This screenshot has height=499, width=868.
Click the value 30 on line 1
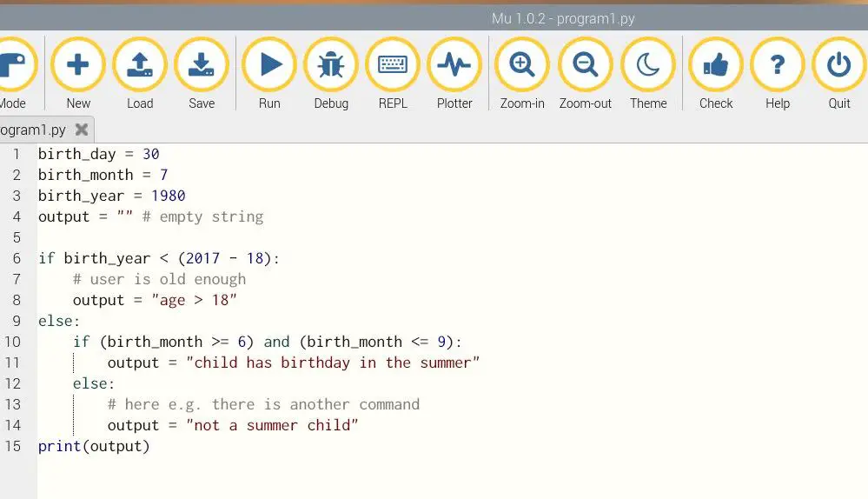151,154
